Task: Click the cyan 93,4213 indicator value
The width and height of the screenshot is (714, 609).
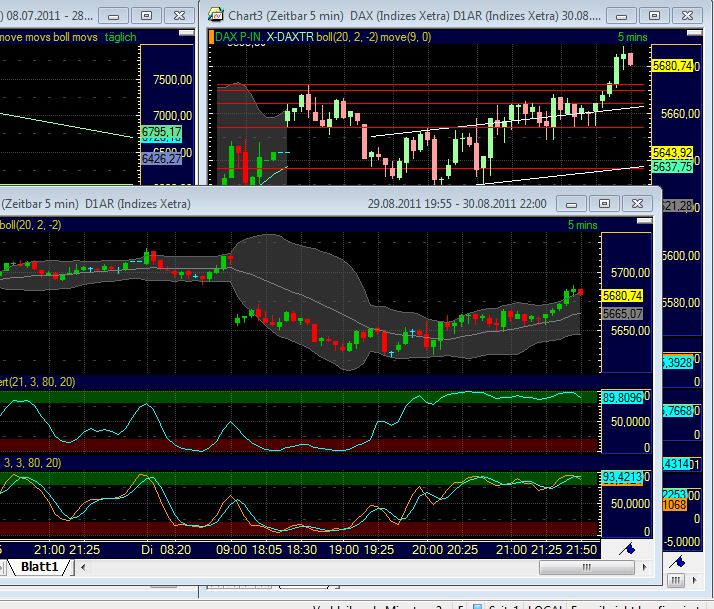Action: click(x=622, y=477)
